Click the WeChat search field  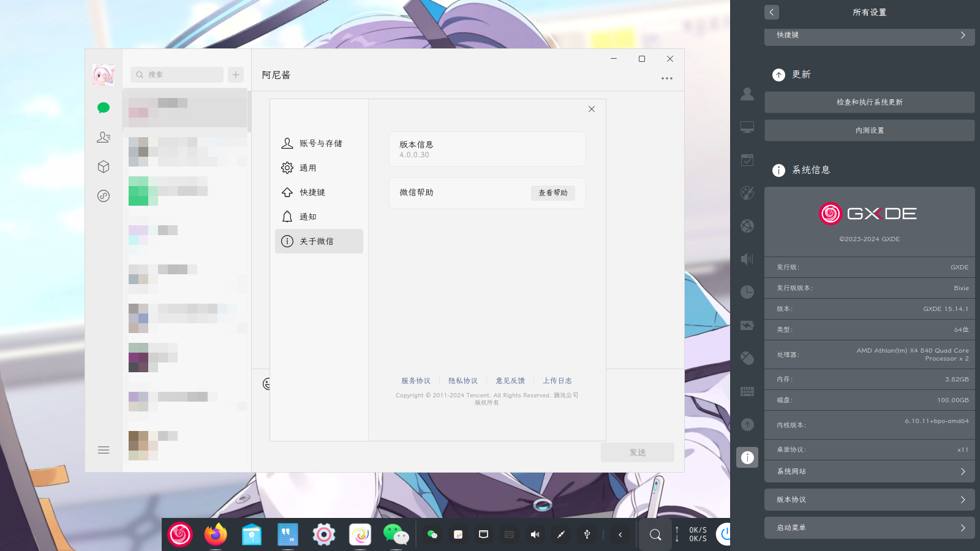click(x=177, y=75)
